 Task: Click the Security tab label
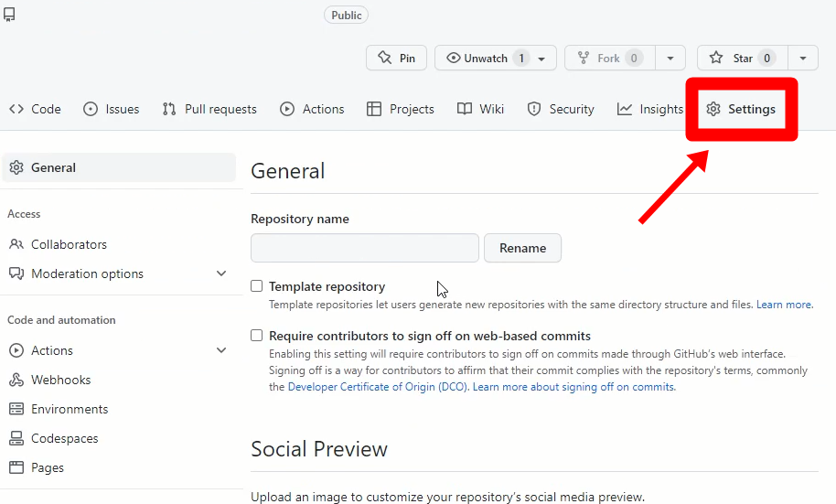click(572, 109)
